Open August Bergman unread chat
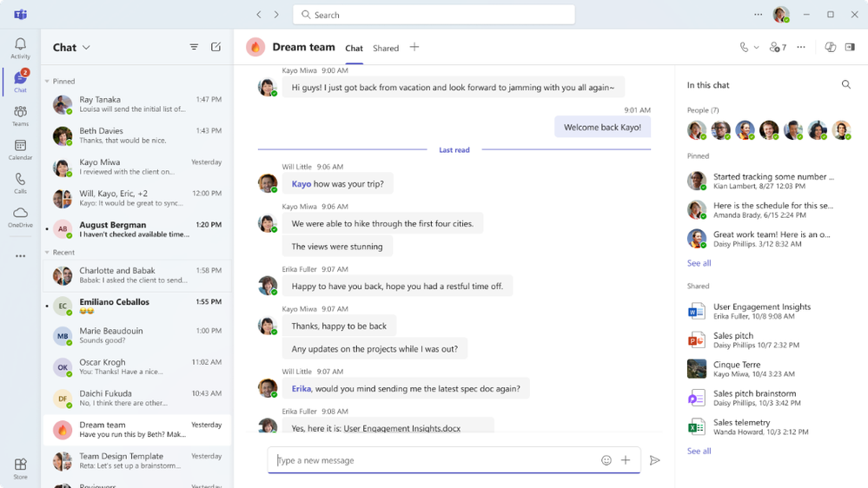The height and width of the screenshot is (488, 868). point(137,229)
